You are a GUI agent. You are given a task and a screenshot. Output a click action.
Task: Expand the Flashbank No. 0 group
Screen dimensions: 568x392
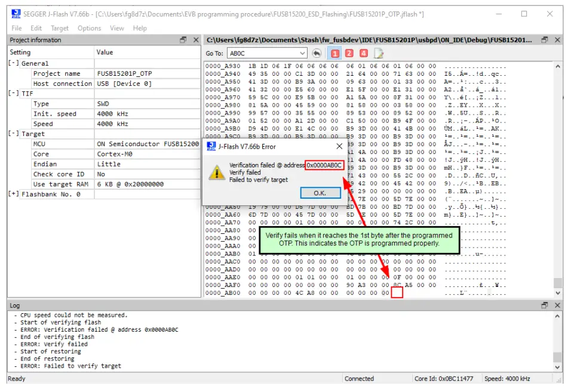pyautogui.click(x=13, y=194)
